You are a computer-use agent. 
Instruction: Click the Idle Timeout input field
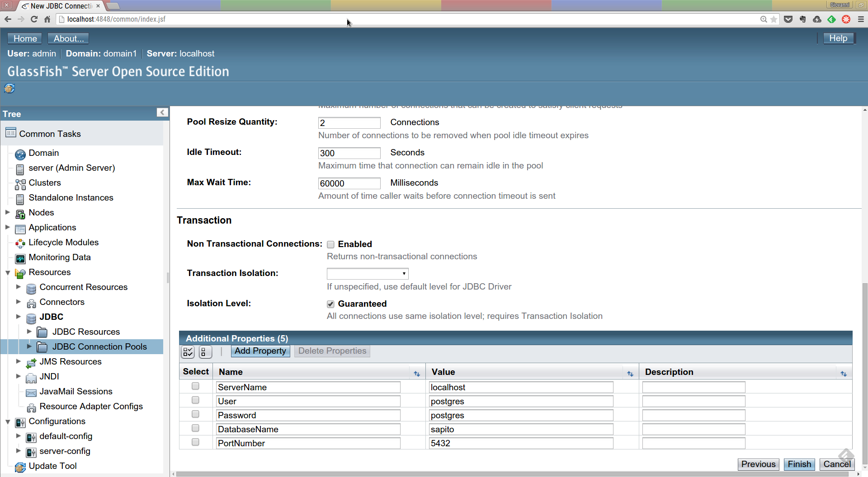coord(349,153)
